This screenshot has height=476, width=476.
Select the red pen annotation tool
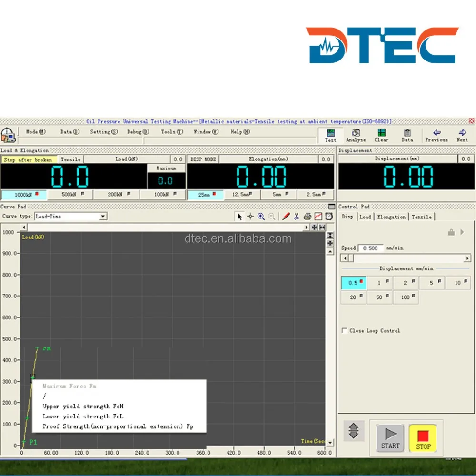pos(286,216)
